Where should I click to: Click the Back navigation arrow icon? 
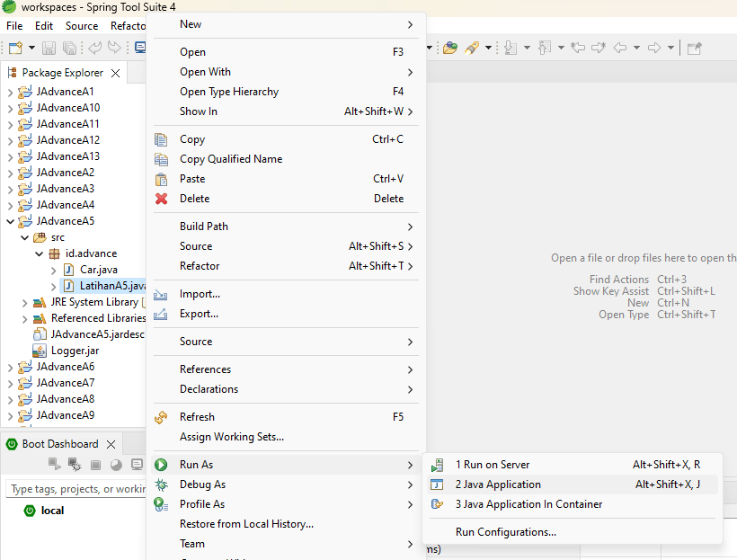pyautogui.click(x=620, y=48)
